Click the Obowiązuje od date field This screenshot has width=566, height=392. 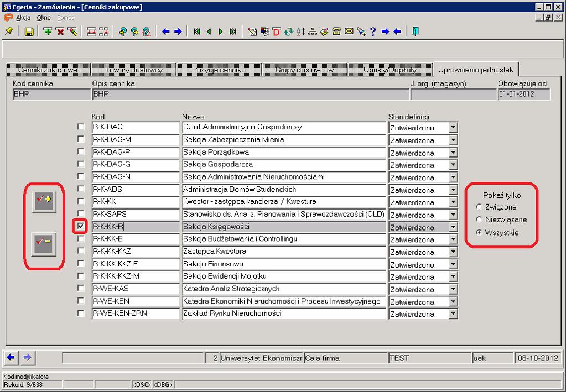524,94
